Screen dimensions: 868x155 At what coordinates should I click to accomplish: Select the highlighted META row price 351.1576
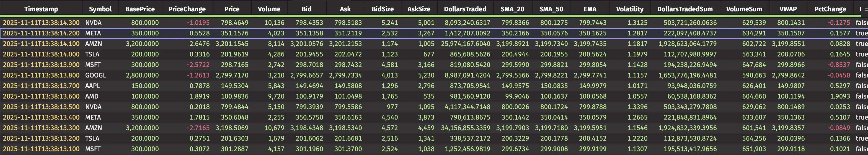click(x=234, y=33)
